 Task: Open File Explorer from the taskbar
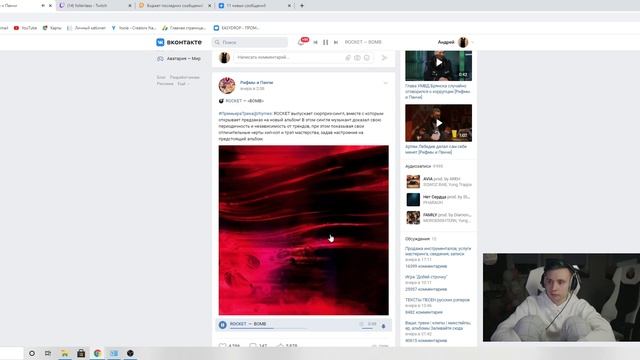coord(64,353)
